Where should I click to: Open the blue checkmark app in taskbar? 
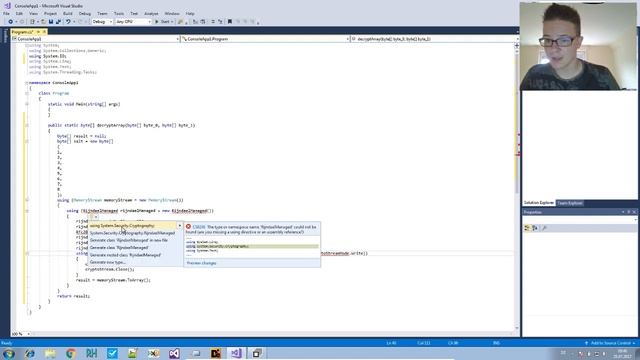(x=112, y=353)
